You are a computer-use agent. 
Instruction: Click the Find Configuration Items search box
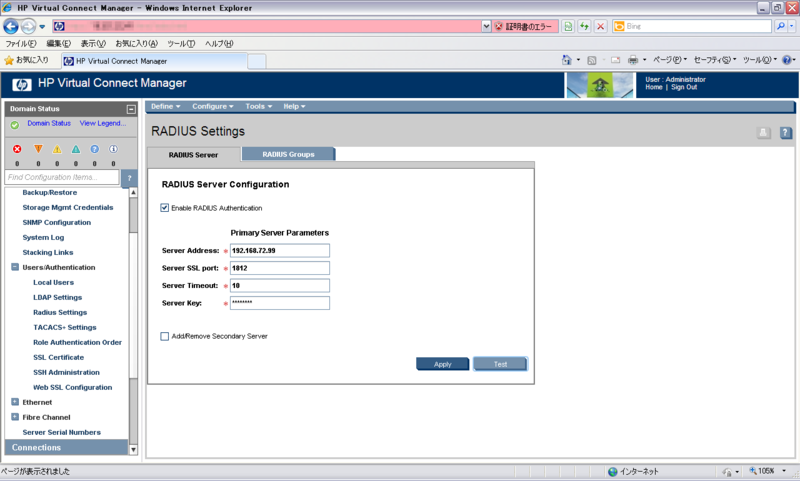(x=62, y=177)
